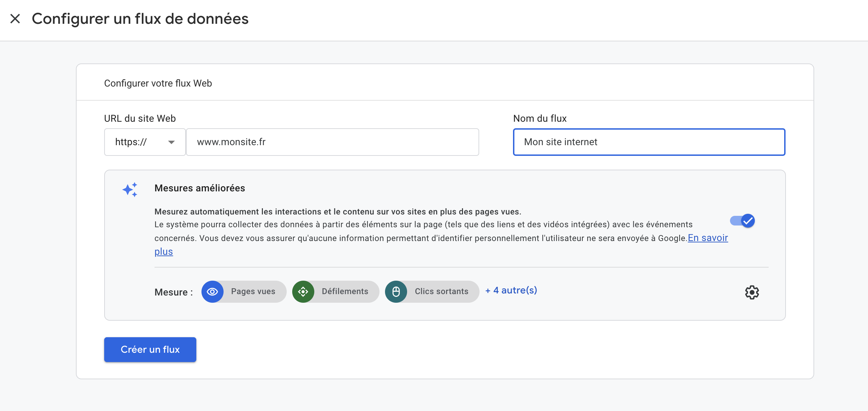This screenshot has height=411, width=868.
Task: Click the Clics sortants mouse icon
Action: [x=396, y=292]
